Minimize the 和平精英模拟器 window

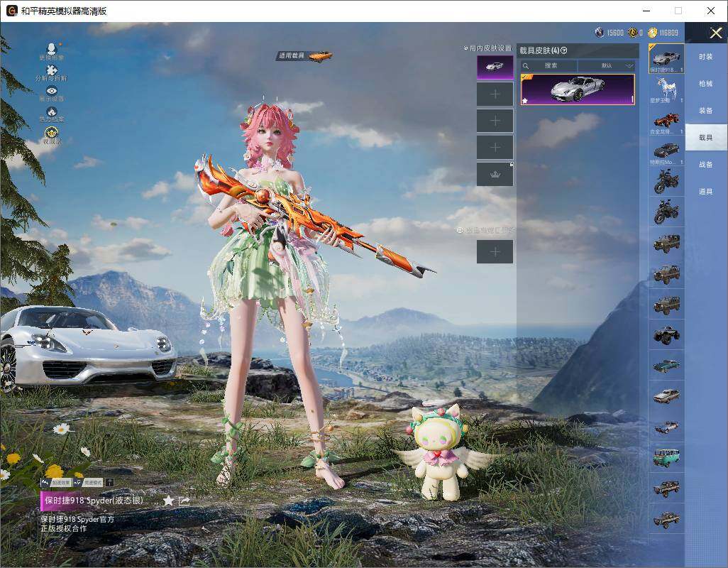pyautogui.click(x=646, y=11)
